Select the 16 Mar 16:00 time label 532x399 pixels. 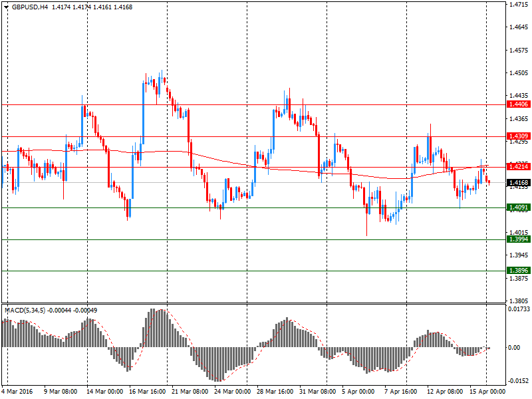coord(147,392)
